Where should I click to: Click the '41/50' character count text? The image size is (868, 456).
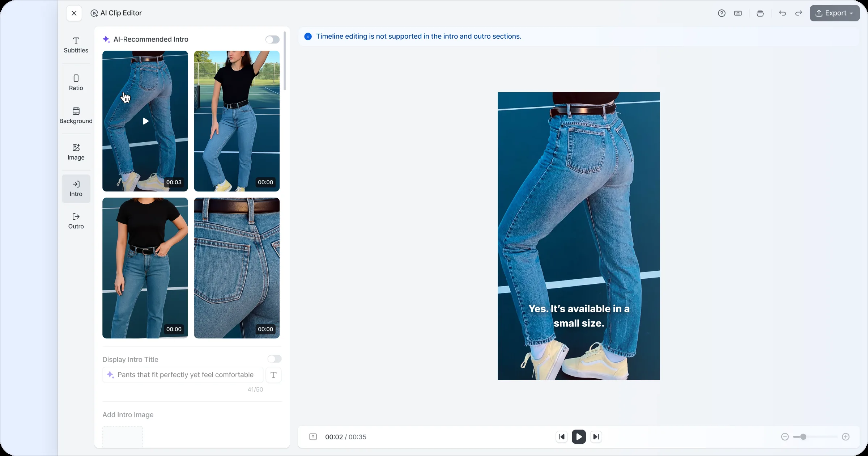pos(255,390)
